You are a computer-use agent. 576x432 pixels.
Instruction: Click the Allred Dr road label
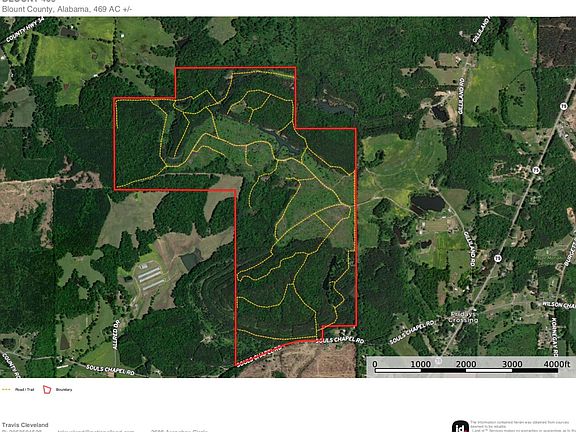(x=116, y=335)
